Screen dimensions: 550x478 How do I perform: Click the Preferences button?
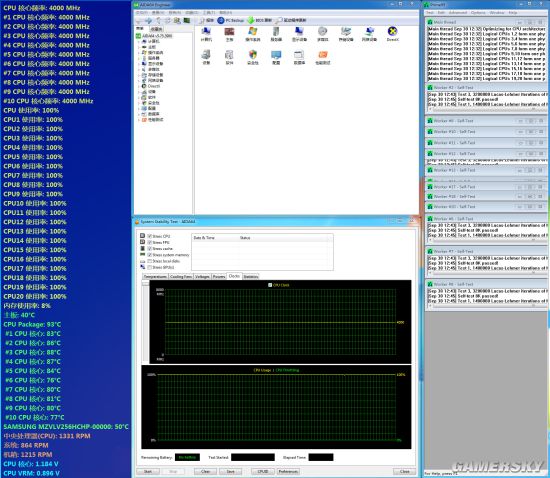288,471
